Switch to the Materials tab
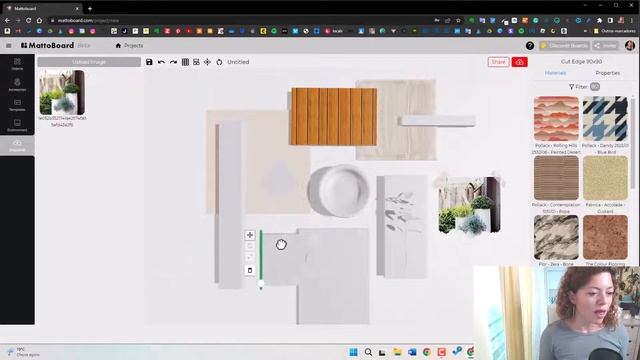Screen dimensions: 640x360 coord(556,73)
